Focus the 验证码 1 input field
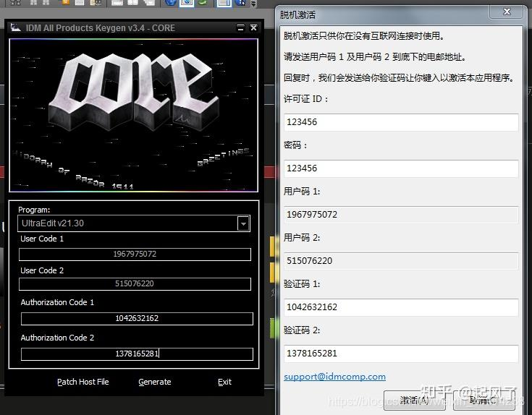Image resolution: width=532 pixels, height=415 pixels. tap(400, 307)
